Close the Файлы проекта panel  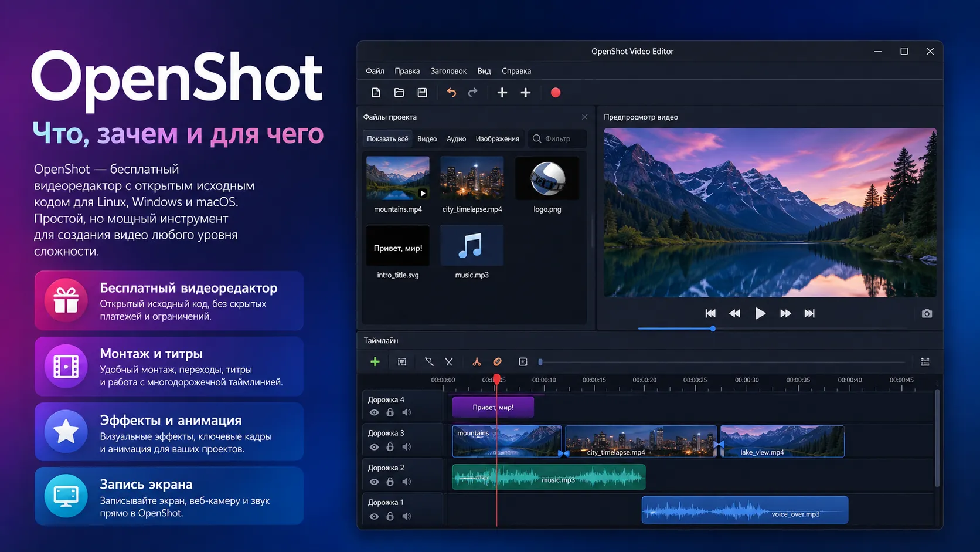click(x=584, y=117)
